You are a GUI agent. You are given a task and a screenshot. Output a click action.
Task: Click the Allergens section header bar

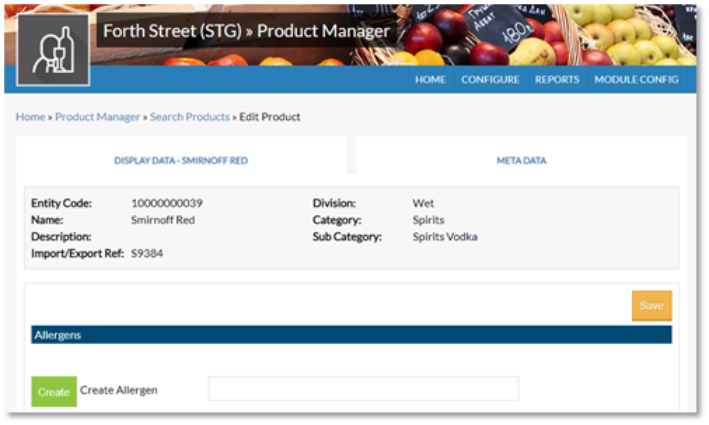351,335
